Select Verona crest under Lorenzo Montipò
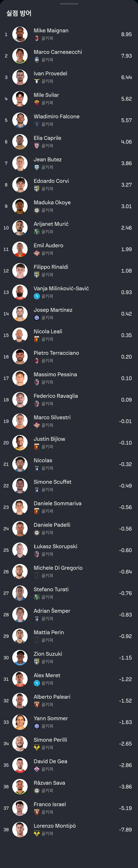 click(37, 833)
